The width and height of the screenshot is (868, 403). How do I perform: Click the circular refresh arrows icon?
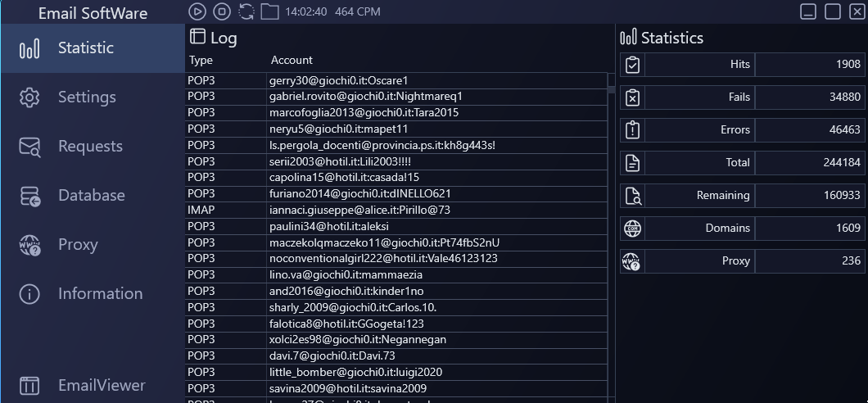click(x=246, y=11)
